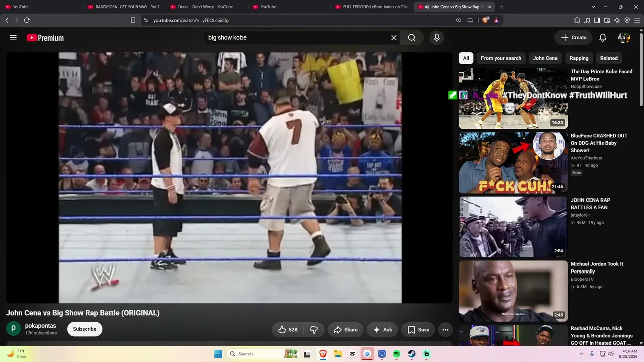Viewport: 644px width, 362px height.
Task: Select the 'All' filter chip
Action: (466, 58)
